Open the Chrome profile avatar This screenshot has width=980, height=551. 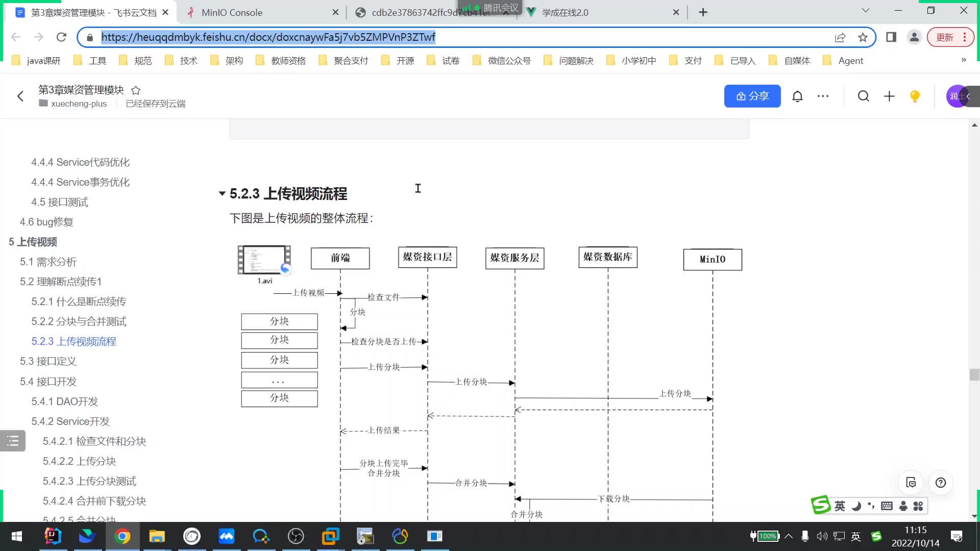tap(914, 37)
